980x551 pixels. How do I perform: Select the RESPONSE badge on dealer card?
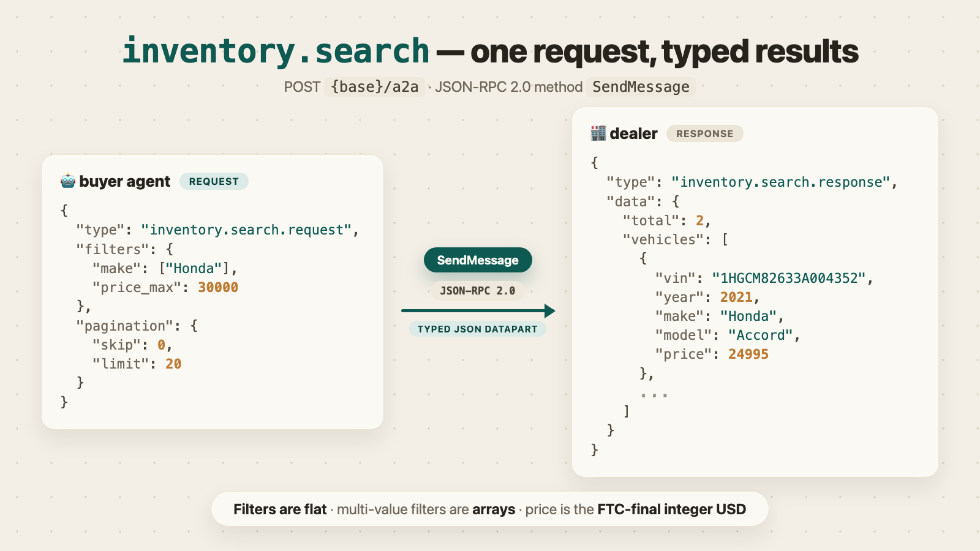(x=704, y=133)
